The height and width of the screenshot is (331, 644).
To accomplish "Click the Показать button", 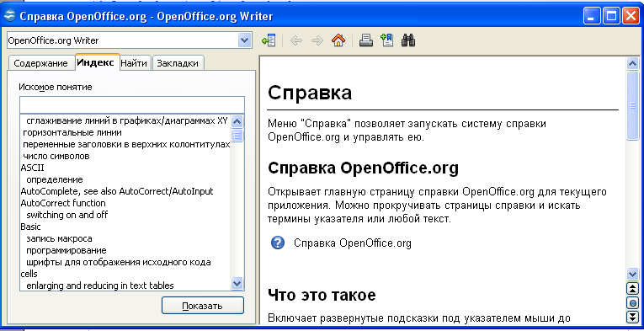I will point(203,306).
